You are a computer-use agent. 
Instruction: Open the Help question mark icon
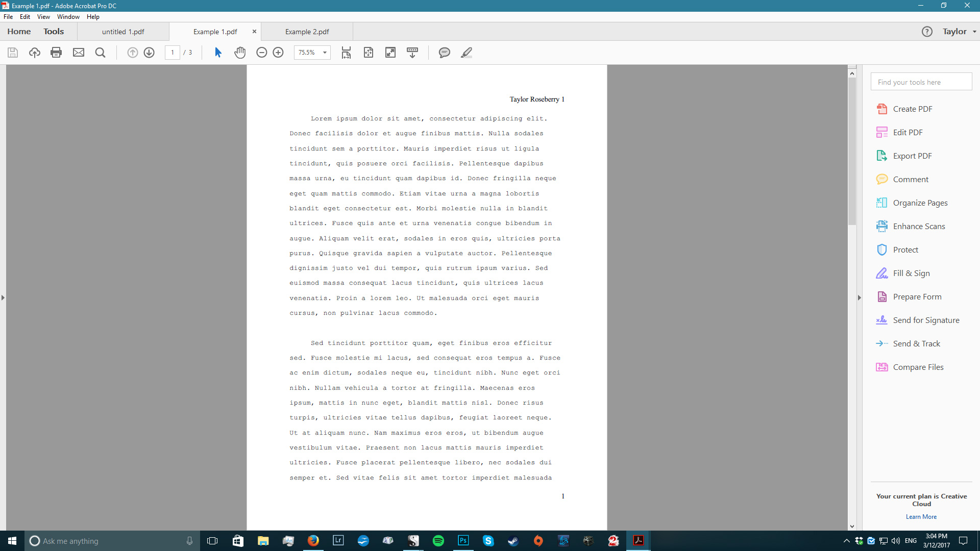pyautogui.click(x=927, y=32)
